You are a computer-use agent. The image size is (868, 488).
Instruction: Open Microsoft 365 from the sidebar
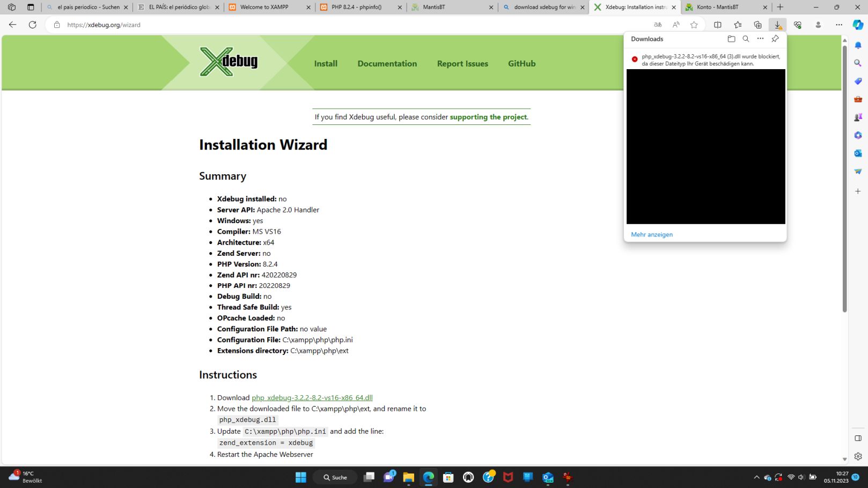858,135
